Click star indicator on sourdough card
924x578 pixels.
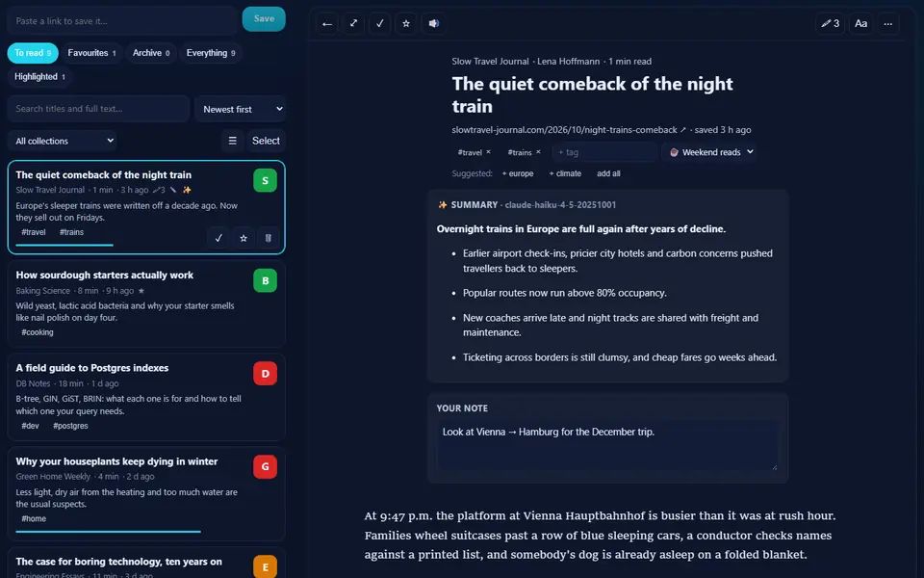(141, 291)
